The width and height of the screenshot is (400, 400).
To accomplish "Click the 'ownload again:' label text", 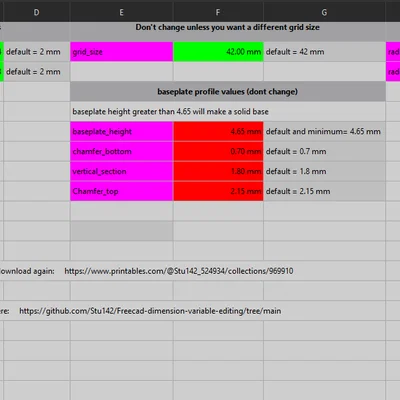I will point(27,271).
